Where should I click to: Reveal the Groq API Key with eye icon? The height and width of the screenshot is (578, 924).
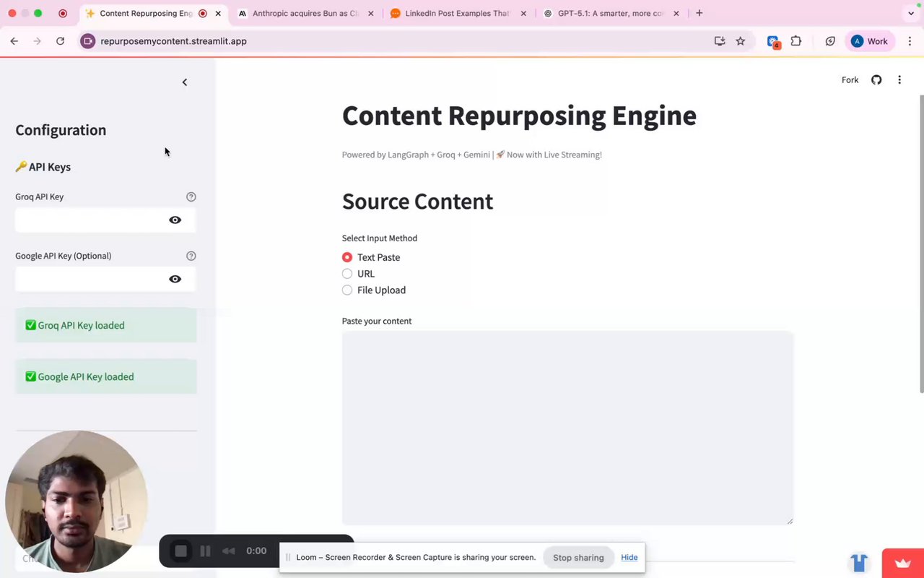[175, 220]
